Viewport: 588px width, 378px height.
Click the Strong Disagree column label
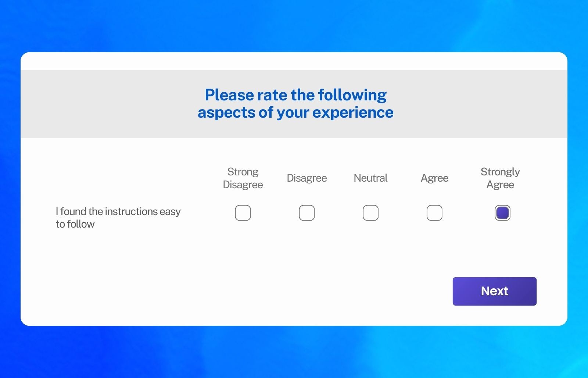coord(243,178)
